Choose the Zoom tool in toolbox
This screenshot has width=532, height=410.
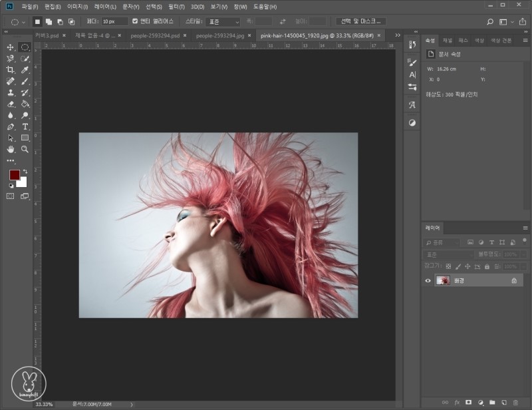coord(25,149)
